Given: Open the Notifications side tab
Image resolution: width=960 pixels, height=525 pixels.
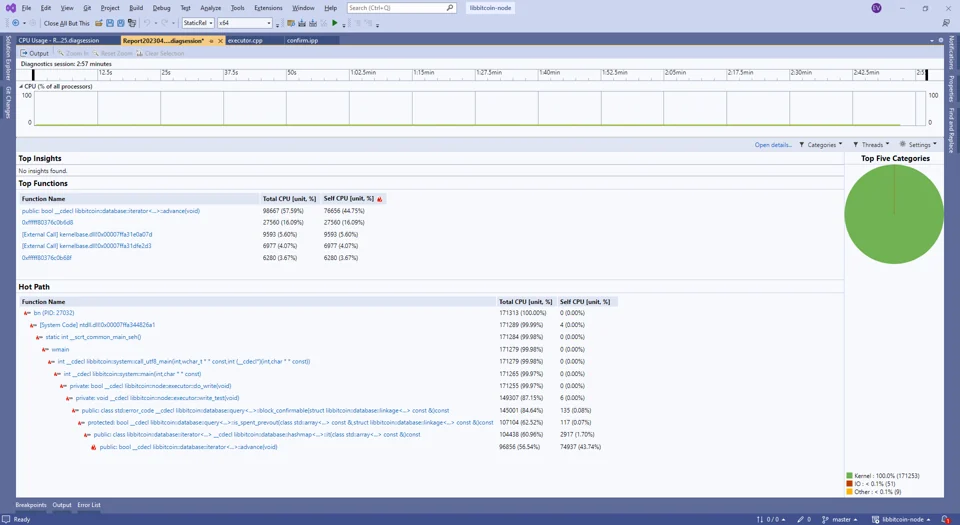Looking at the screenshot, I should (x=951, y=53).
